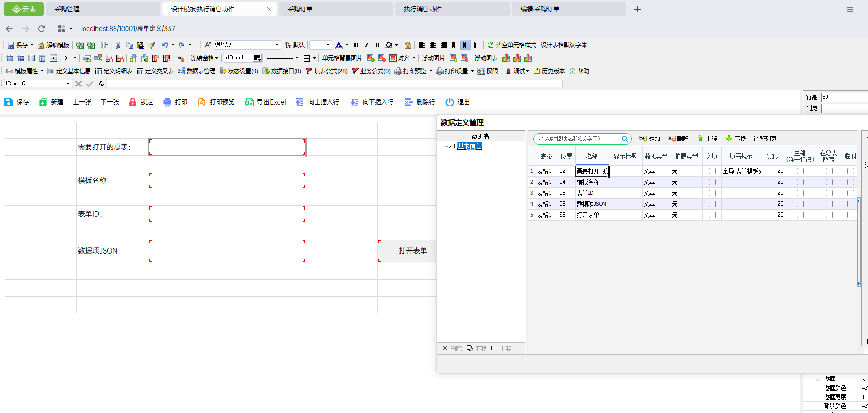Click the Format painter brush icon
This screenshot has width=868, height=413.
pyautogui.click(x=151, y=45)
